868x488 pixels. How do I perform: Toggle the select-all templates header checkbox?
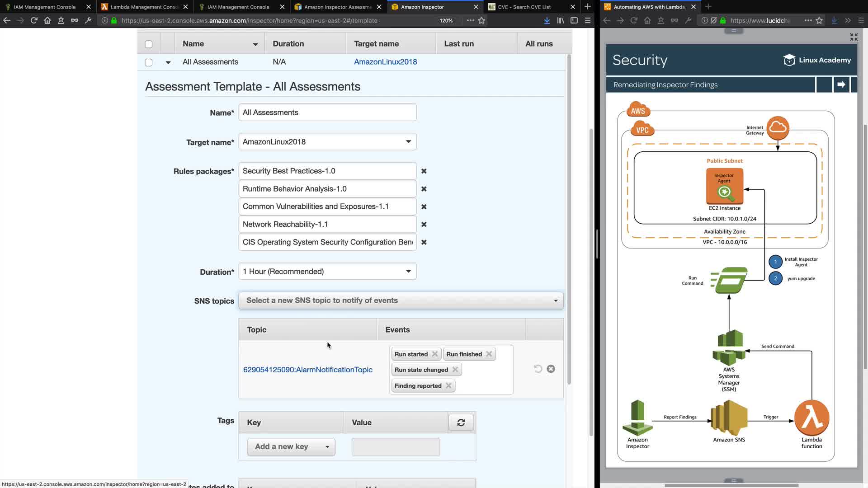pos(149,44)
